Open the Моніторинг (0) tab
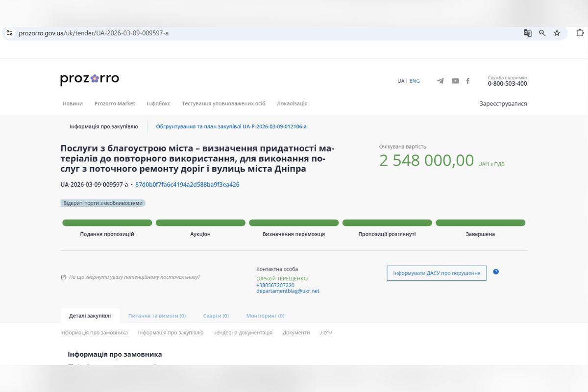 tap(265, 316)
